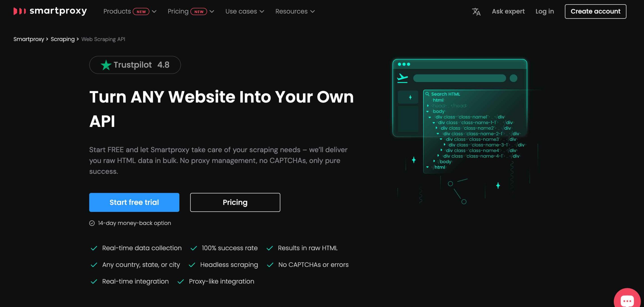Open the live chat bubble icon
644x307 pixels.
627,300
